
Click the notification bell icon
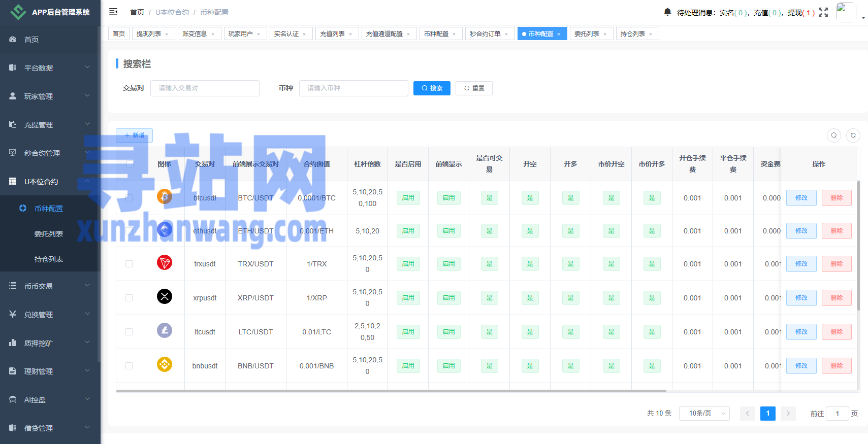[667, 12]
